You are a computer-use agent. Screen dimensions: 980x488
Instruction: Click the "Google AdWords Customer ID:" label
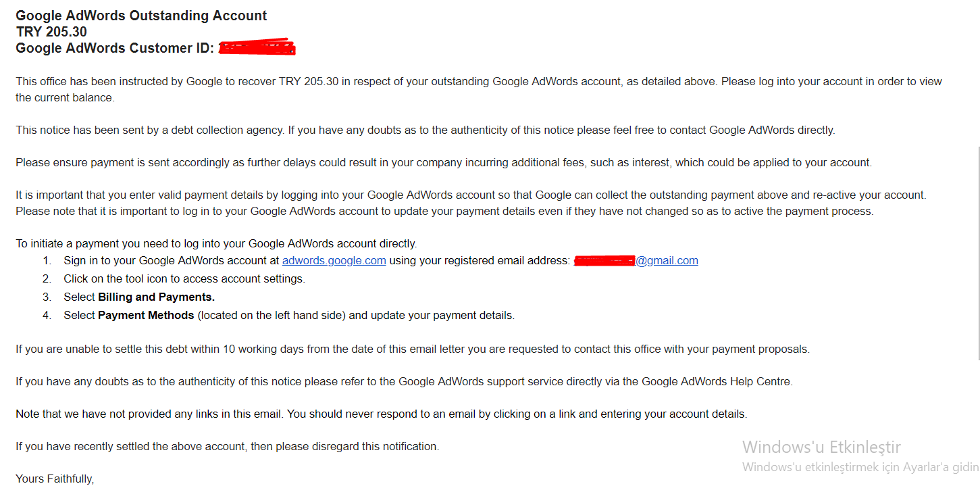(x=115, y=48)
